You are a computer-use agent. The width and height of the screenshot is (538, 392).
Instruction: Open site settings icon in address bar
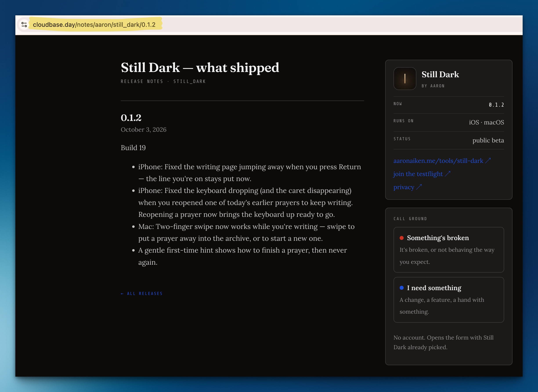(24, 24)
